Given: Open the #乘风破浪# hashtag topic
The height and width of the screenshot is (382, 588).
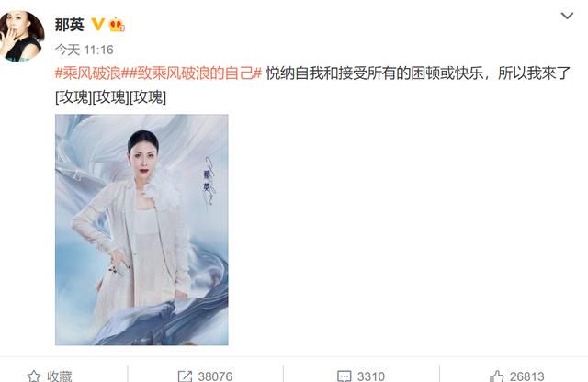Looking at the screenshot, I should (88, 73).
